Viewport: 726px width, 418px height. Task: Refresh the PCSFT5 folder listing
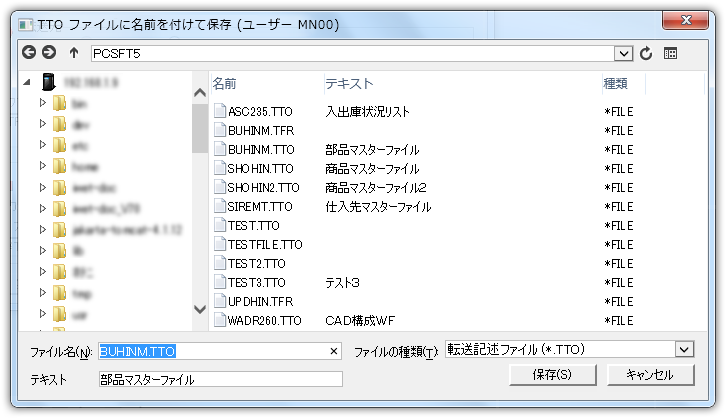click(646, 53)
